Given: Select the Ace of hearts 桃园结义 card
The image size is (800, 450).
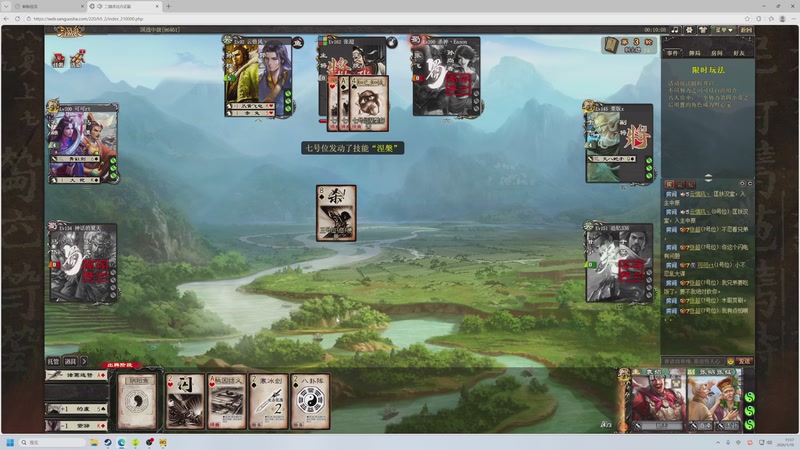Looking at the screenshot, I should (x=227, y=401).
